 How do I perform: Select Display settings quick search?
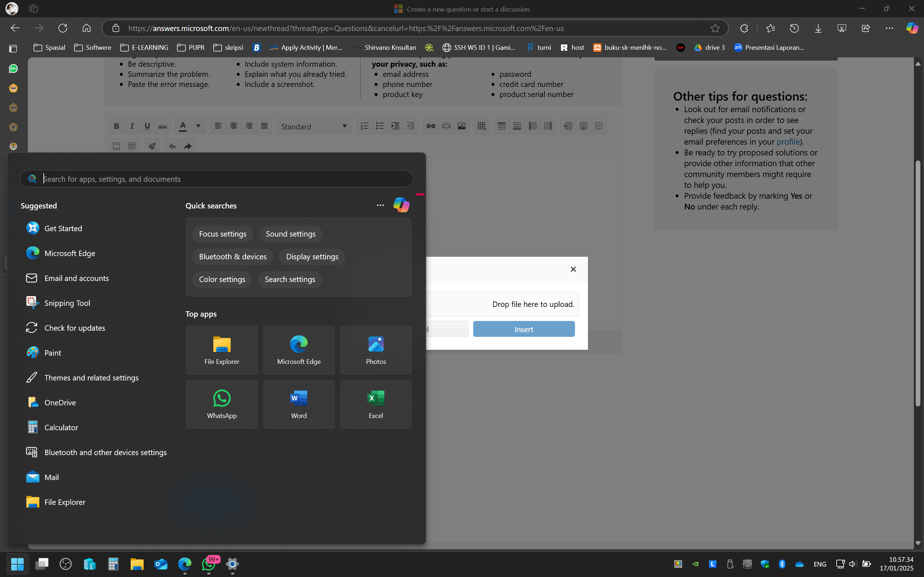312,257
